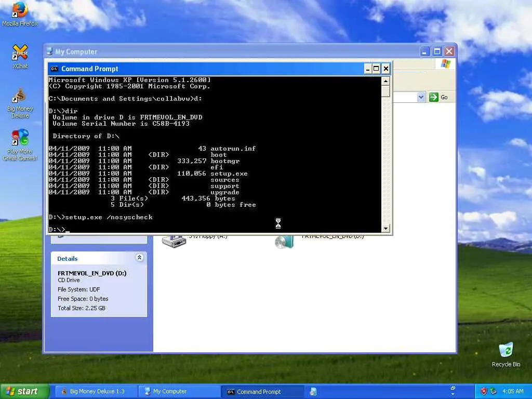Open Big Money Deluxe desktop shortcut
The image size is (532, 399).
(20, 103)
